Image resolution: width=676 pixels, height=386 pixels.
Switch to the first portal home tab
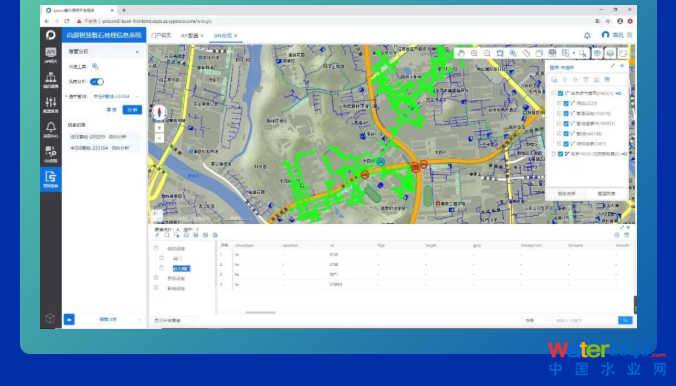coord(161,35)
